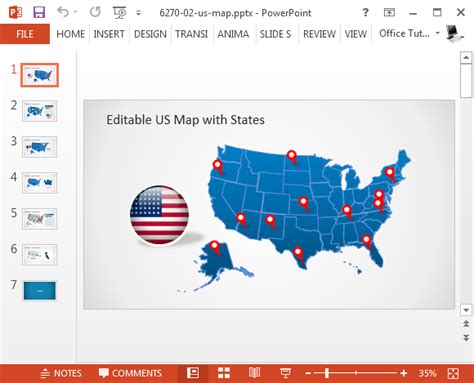Open the FILE backstage tab
474x383 pixels.
(25, 34)
